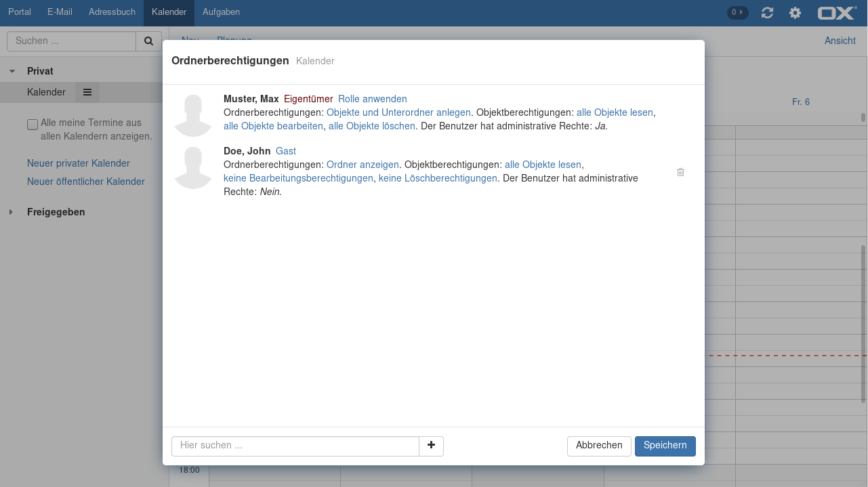The width and height of the screenshot is (868, 487).
Task: Expand the Freigegeben folder section
Action: point(11,212)
